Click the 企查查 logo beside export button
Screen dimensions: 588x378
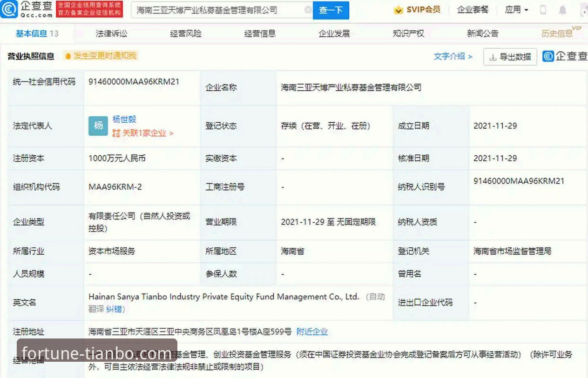(565, 56)
